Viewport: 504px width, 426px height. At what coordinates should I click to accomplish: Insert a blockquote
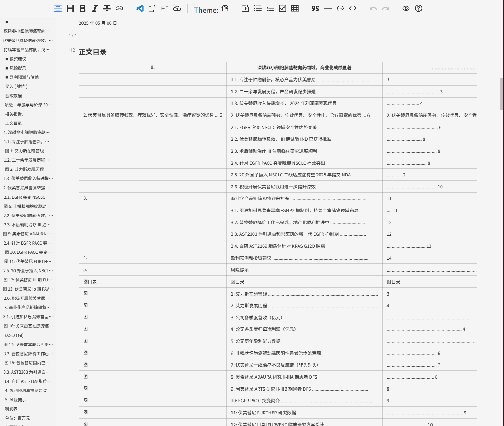[x=315, y=8]
